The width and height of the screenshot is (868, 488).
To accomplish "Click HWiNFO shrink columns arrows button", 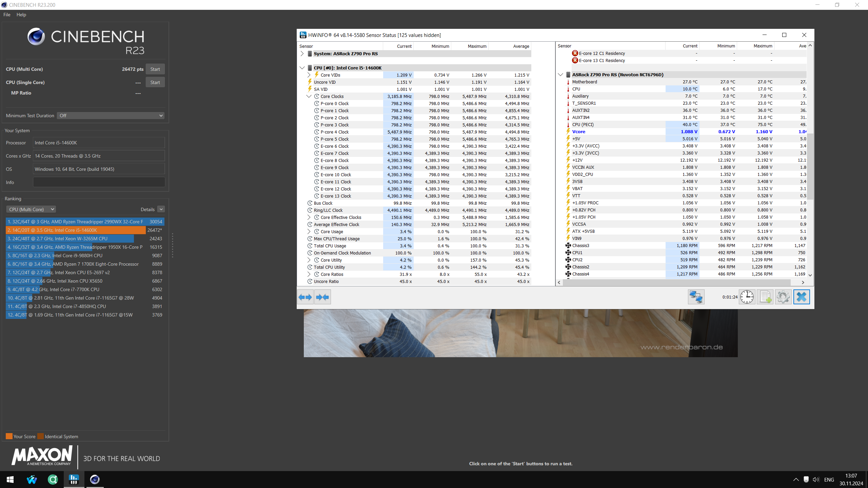I will [322, 297].
